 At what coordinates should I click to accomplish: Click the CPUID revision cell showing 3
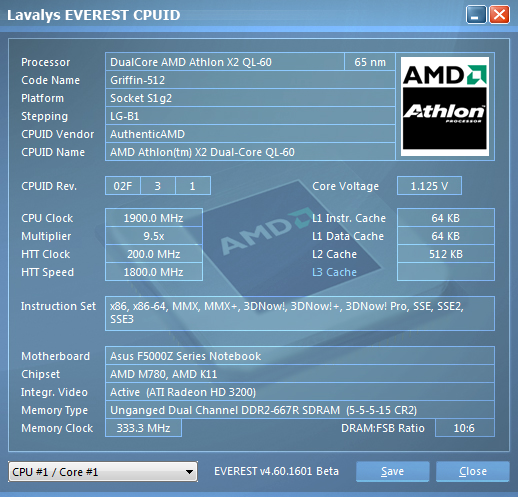pyautogui.click(x=158, y=186)
